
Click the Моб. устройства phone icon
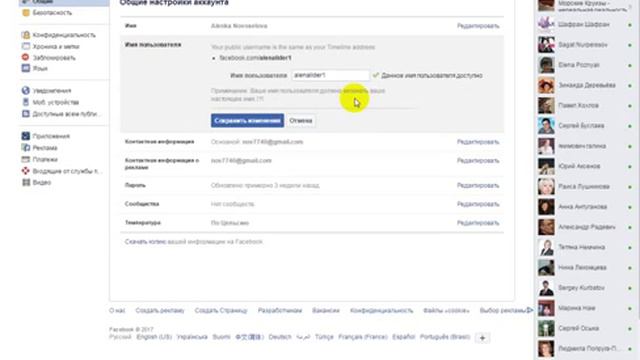point(26,102)
